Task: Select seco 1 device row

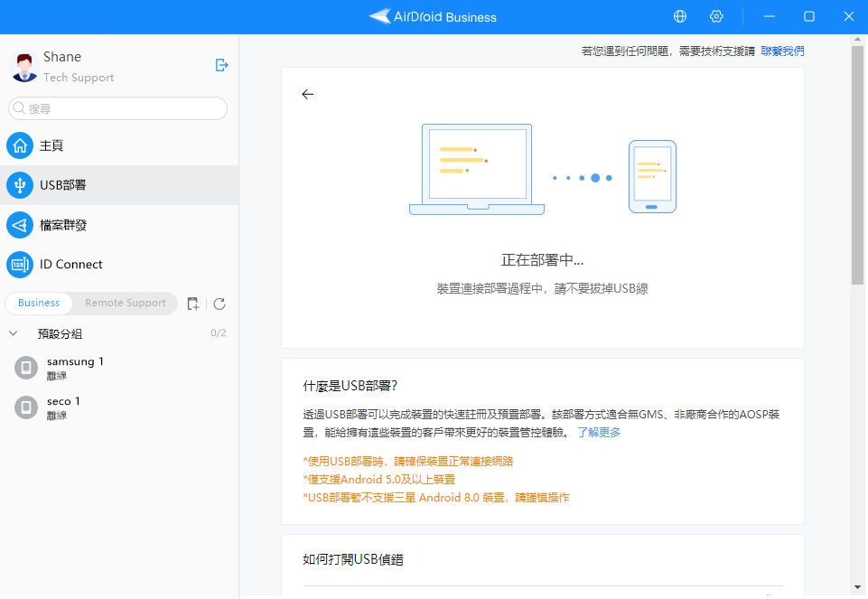Action: pyautogui.click(x=119, y=407)
